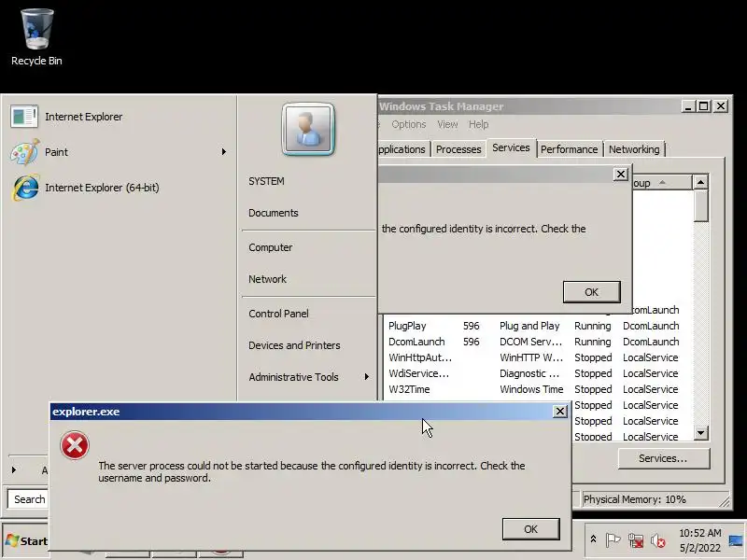This screenshot has height=560, width=747.
Task: Expand the Administrative Tools submenu arrow
Action: 366,377
